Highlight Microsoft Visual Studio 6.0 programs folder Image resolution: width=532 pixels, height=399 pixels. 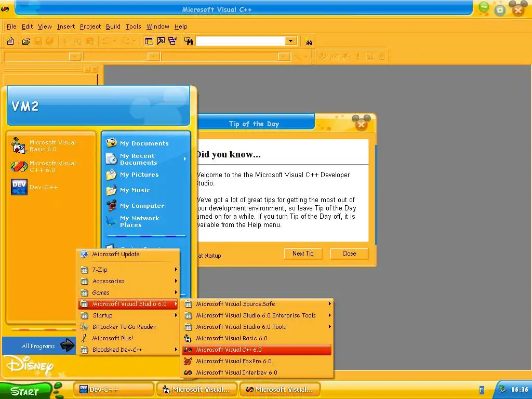[129, 304]
